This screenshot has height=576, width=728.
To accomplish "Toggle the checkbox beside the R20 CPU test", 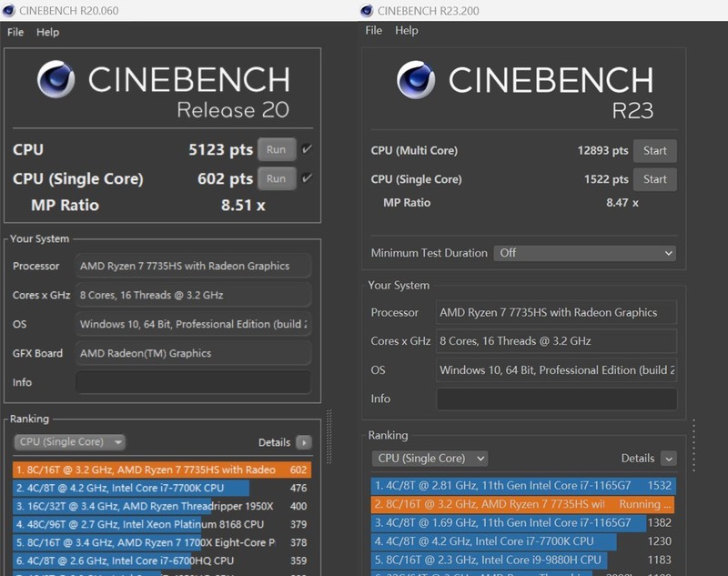I will coord(307,149).
